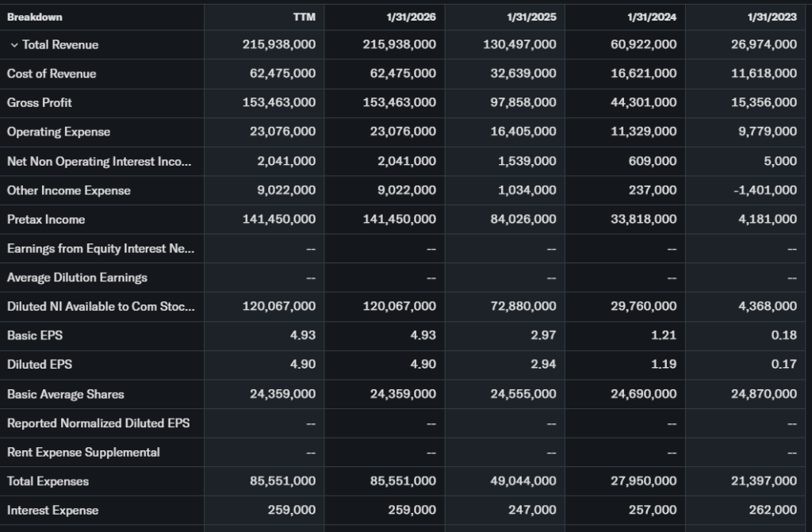812x532 pixels.
Task: Select the Operating Expense row label
Action: pos(59,132)
